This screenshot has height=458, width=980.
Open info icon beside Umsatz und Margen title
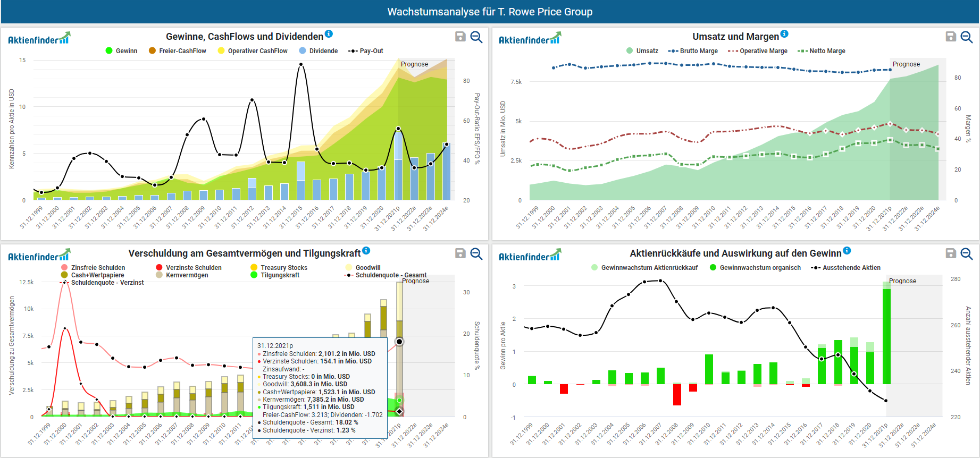784,34
